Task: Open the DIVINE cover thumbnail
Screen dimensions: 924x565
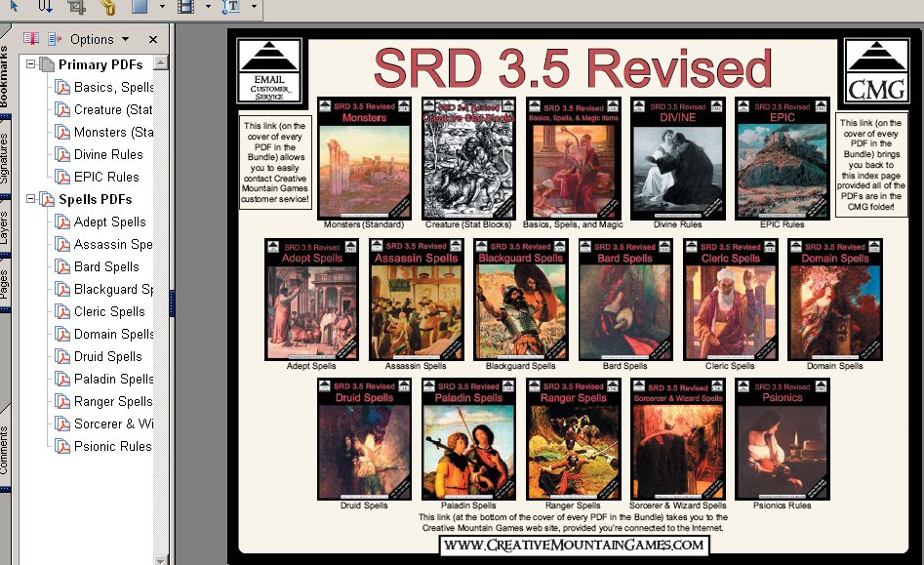Action: (678, 158)
